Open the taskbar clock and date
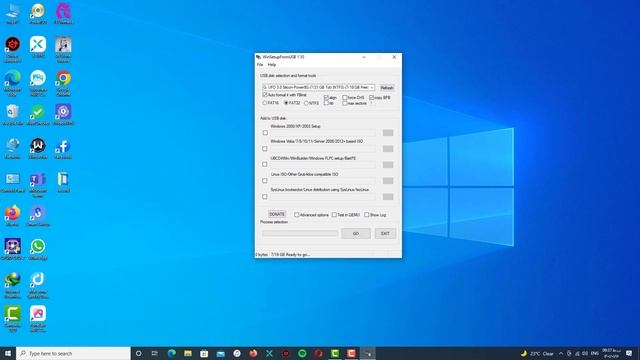 pyautogui.click(x=611, y=353)
